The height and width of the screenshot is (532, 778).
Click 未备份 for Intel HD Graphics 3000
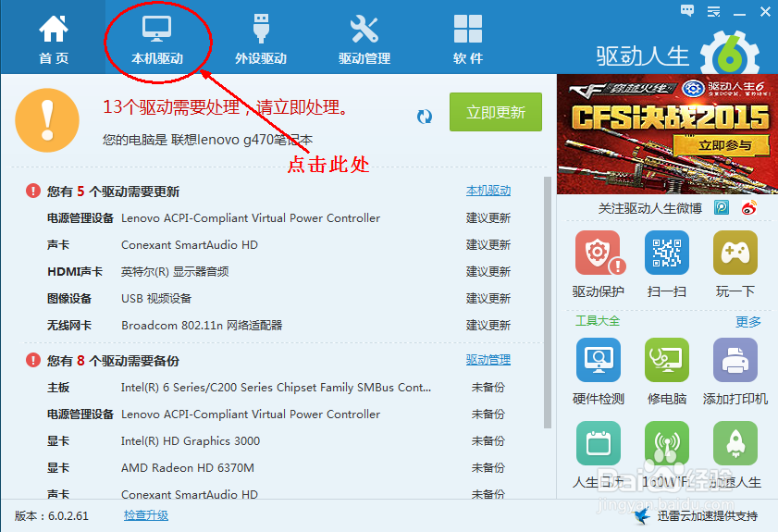tap(488, 440)
